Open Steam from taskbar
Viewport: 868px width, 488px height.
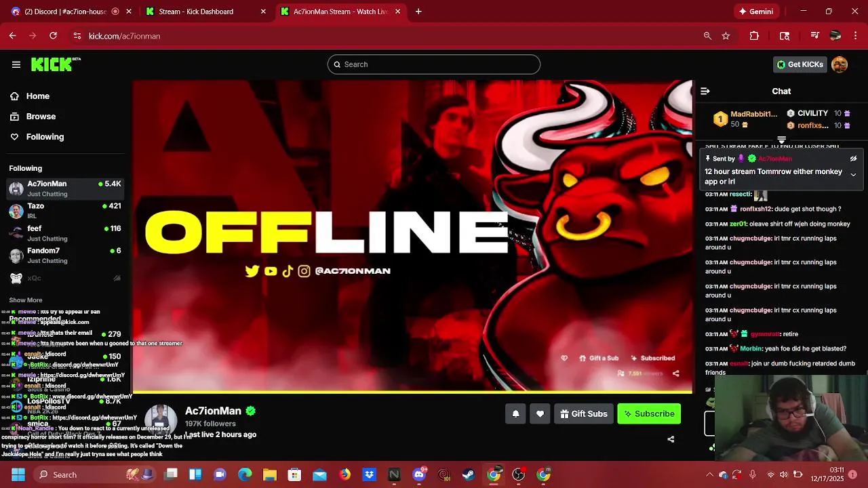tap(469, 474)
